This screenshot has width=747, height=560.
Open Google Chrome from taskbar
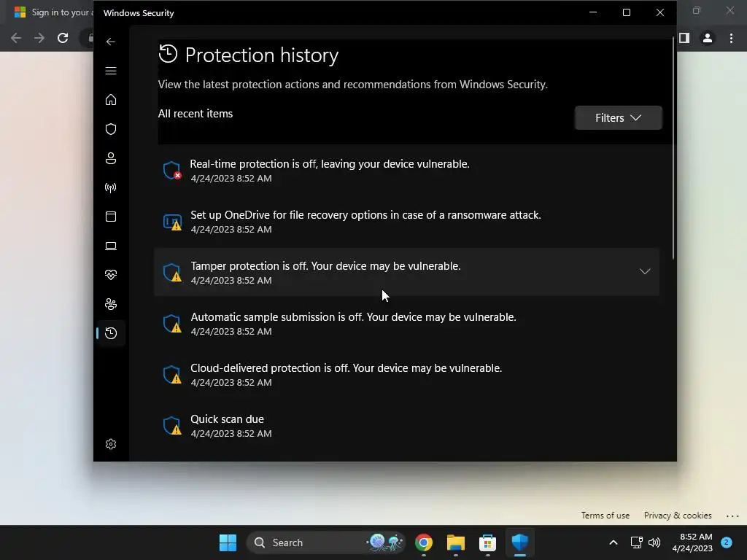pyautogui.click(x=424, y=542)
